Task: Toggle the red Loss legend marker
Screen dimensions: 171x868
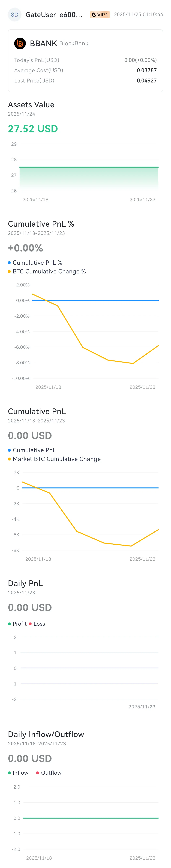Action: point(30,624)
